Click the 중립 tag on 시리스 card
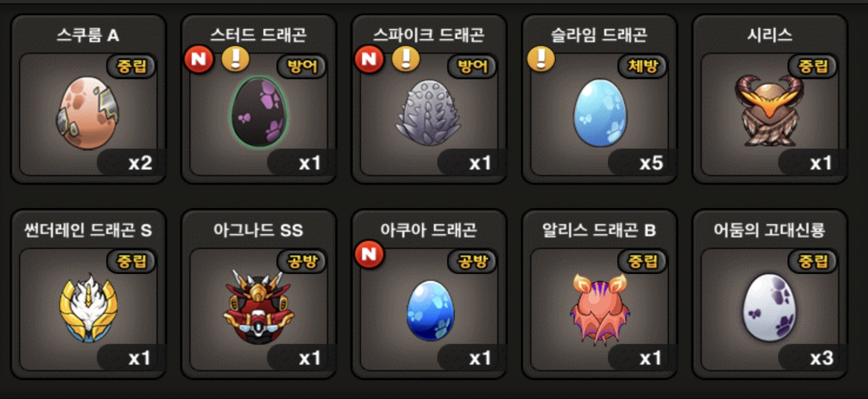Screen dimensions: 868x399 click(x=813, y=66)
